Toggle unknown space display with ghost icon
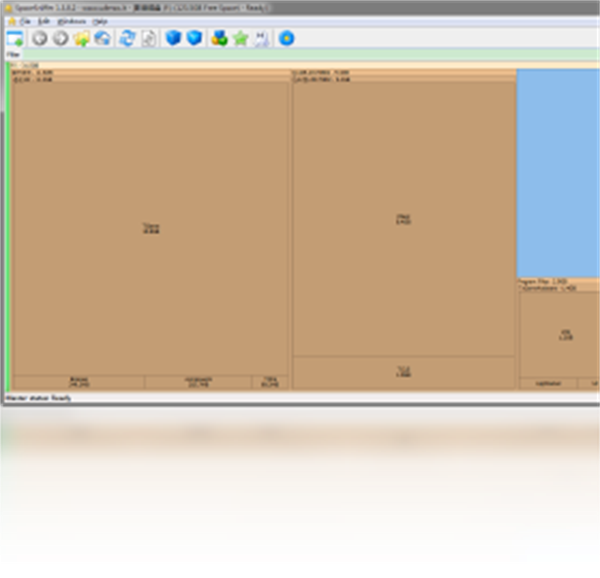This screenshot has width=600, height=578. 262,38
